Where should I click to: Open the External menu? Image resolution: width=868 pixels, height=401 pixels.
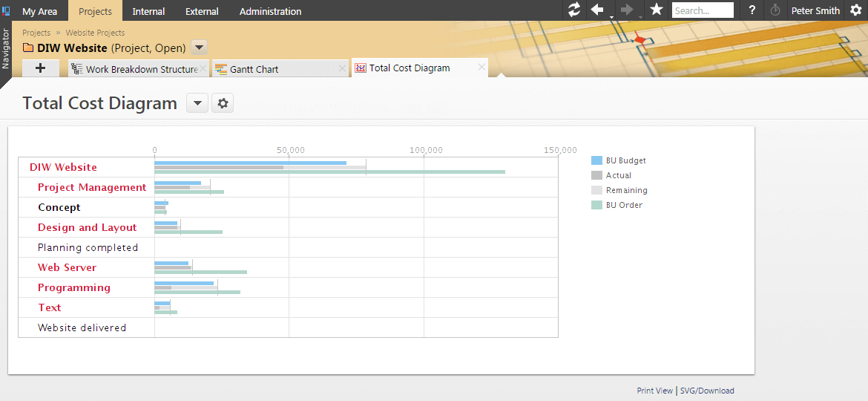pos(202,11)
